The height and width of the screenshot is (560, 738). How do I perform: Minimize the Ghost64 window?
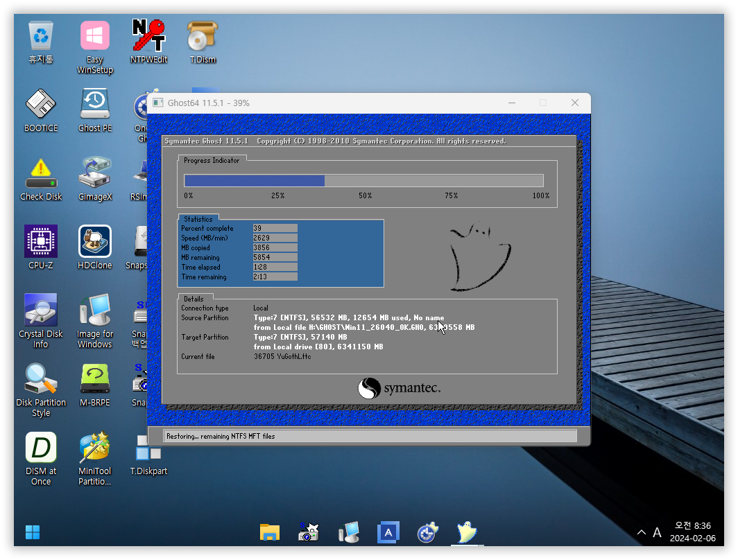click(512, 103)
